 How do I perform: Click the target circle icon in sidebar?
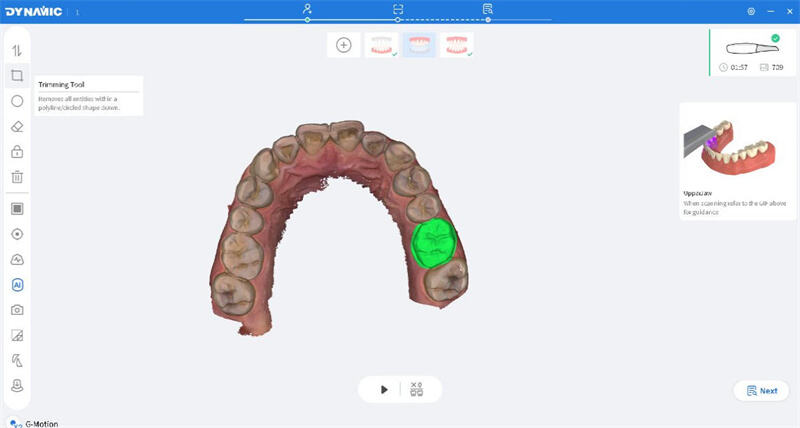[17, 234]
